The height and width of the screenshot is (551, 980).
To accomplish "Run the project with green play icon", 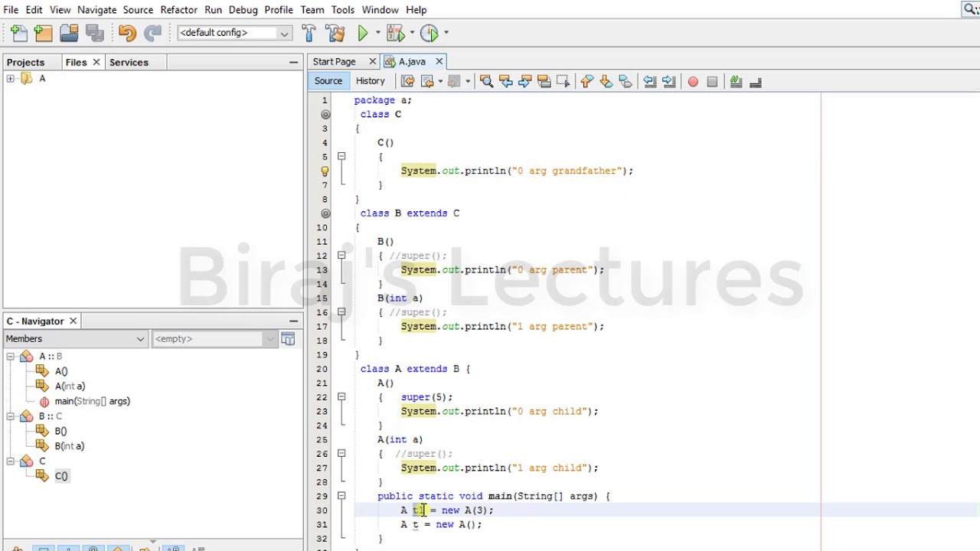I will [x=363, y=33].
